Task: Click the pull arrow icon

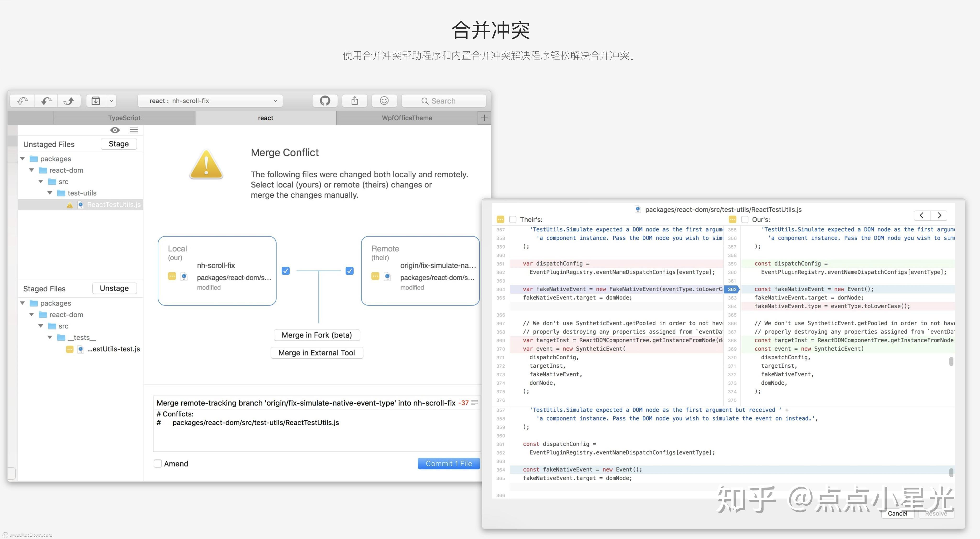Action: point(46,100)
